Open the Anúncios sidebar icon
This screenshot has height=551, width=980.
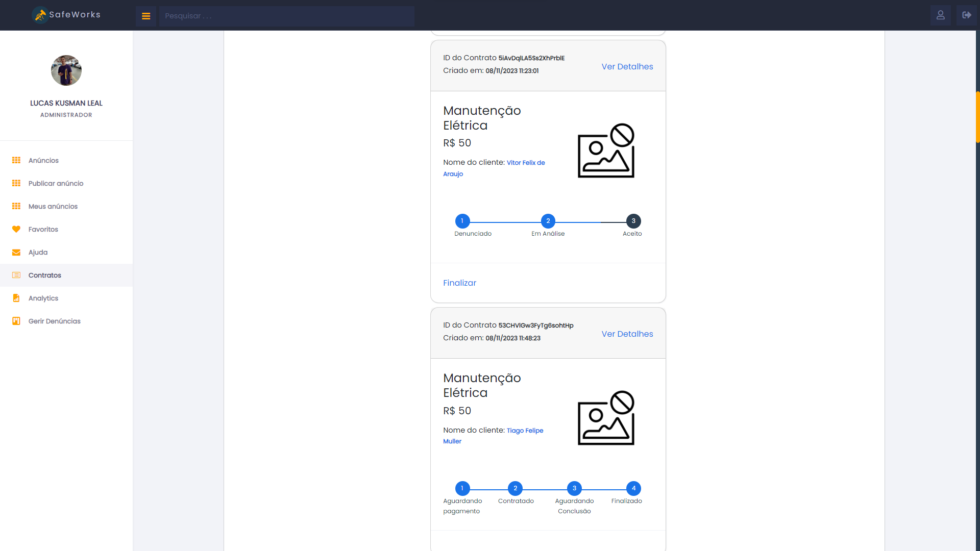15,160
